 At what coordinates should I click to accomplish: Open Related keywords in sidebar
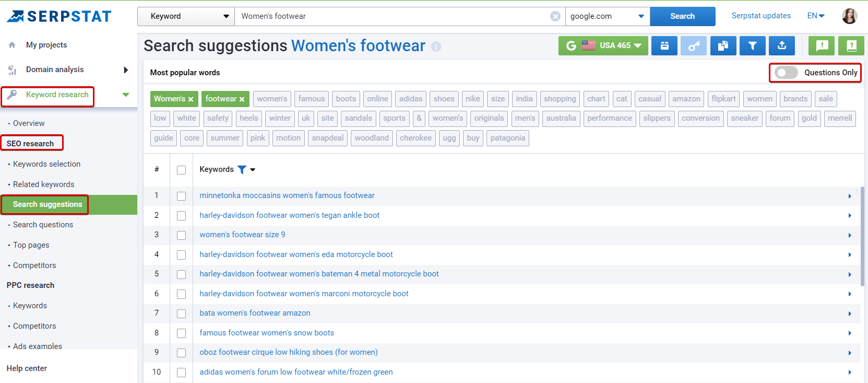coord(43,184)
